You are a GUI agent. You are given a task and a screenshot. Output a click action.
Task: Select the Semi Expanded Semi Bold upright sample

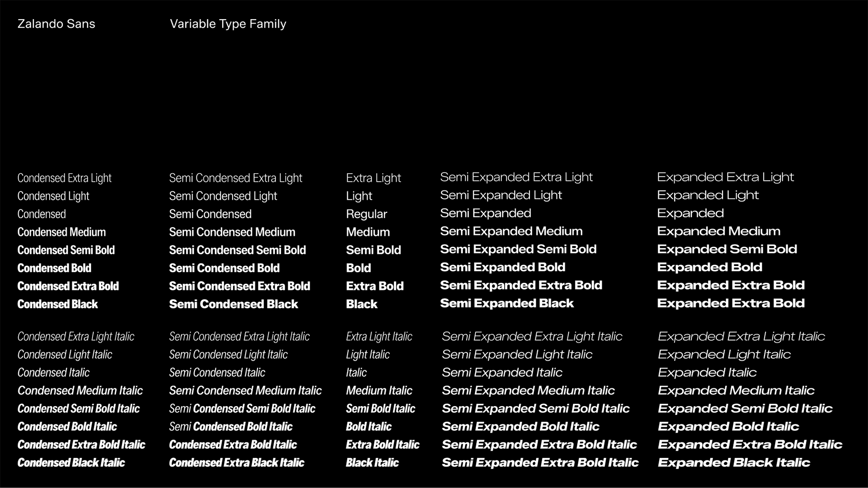[518, 249]
